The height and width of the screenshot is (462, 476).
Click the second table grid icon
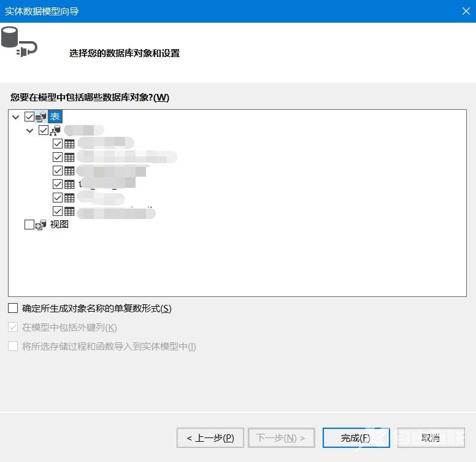coord(69,157)
